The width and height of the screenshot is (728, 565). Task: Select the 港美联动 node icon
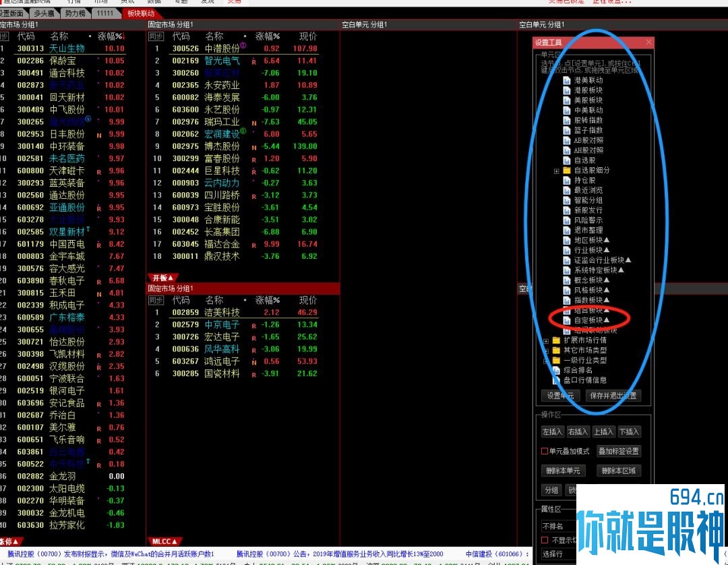567,80
